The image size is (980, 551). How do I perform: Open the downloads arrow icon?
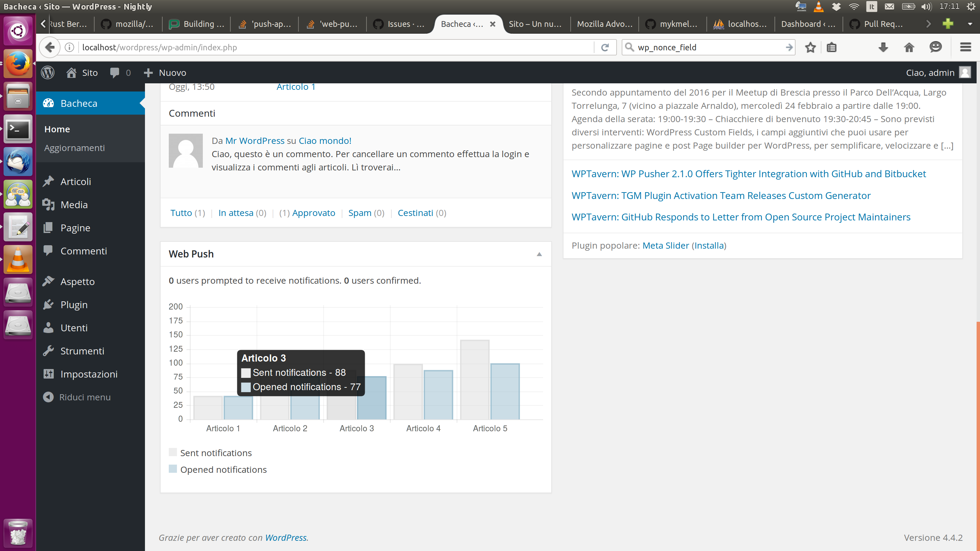point(883,47)
